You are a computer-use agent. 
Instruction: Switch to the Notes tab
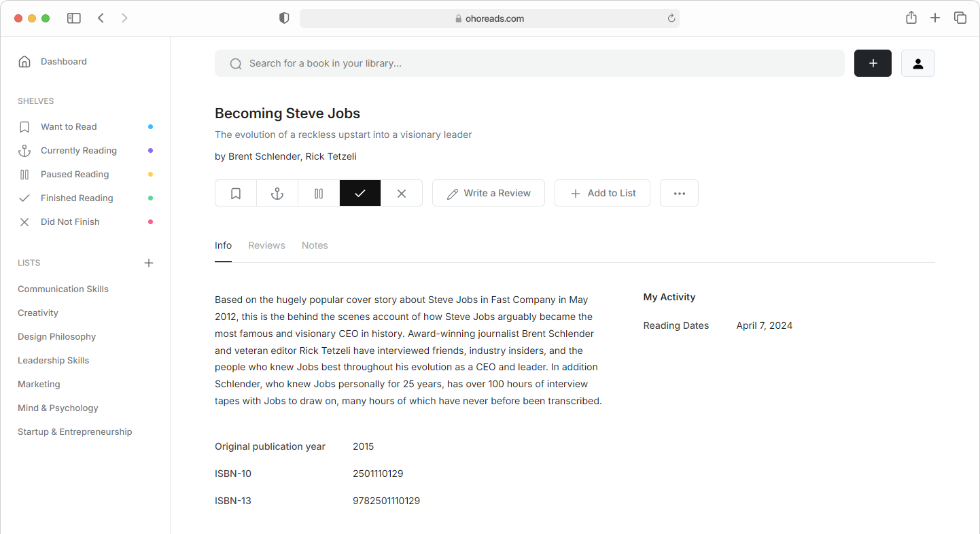click(315, 245)
